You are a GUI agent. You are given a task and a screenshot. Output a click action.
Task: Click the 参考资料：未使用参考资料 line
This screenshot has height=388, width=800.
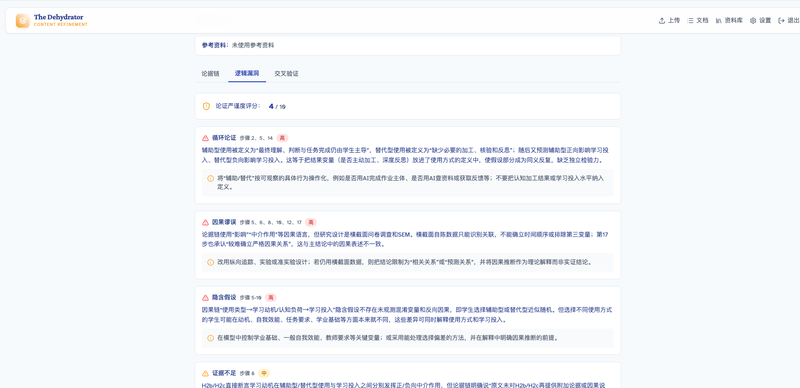pos(238,45)
